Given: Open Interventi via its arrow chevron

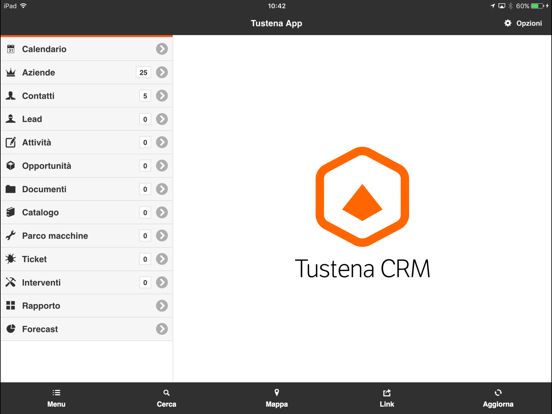Looking at the screenshot, I should coord(162,282).
